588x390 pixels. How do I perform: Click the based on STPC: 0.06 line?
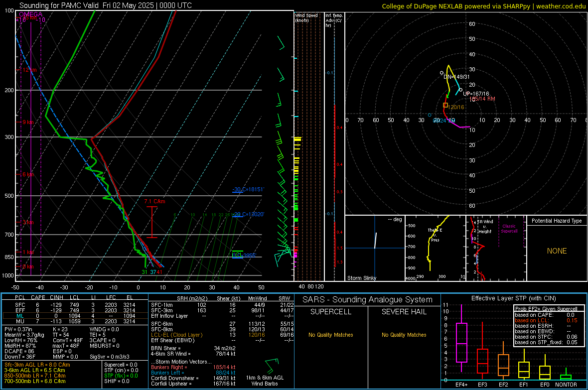[x=546, y=337]
